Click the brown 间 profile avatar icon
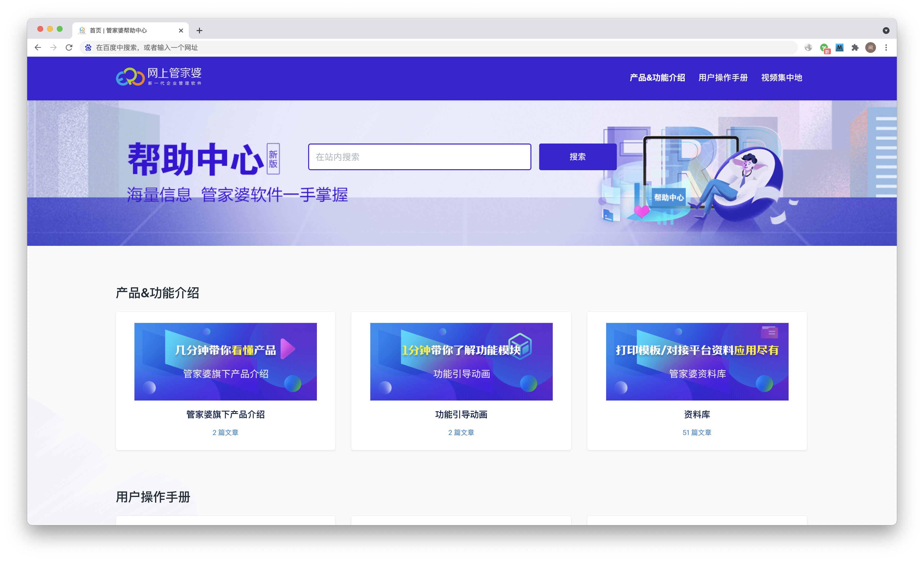This screenshot has width=924, height=561. click(x=871, y=48)
